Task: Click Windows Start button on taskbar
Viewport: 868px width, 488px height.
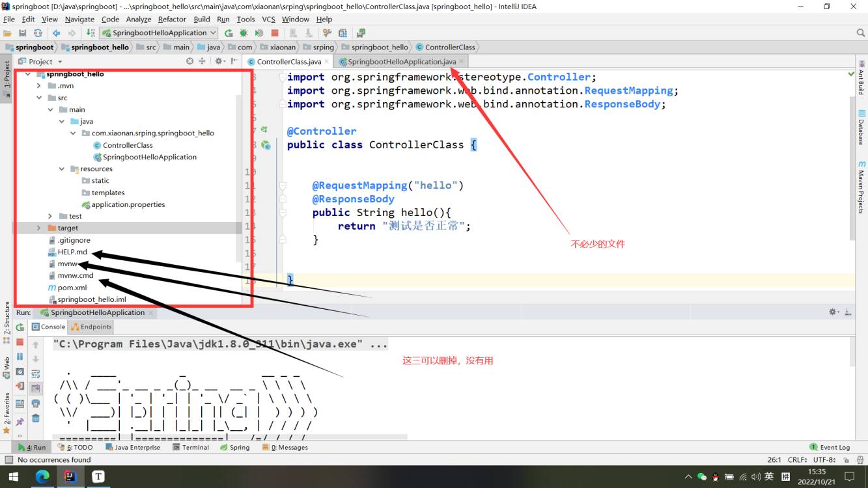Action: tap(13, 476)
